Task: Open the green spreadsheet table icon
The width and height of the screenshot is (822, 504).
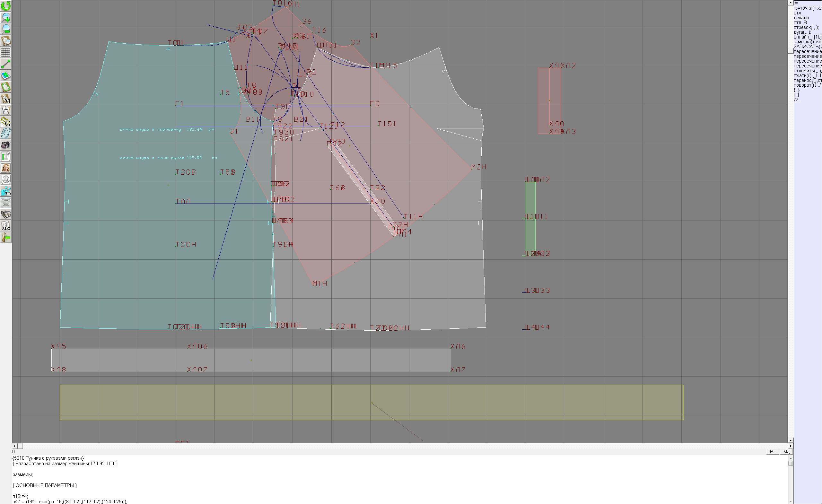Action: (6, 156)
